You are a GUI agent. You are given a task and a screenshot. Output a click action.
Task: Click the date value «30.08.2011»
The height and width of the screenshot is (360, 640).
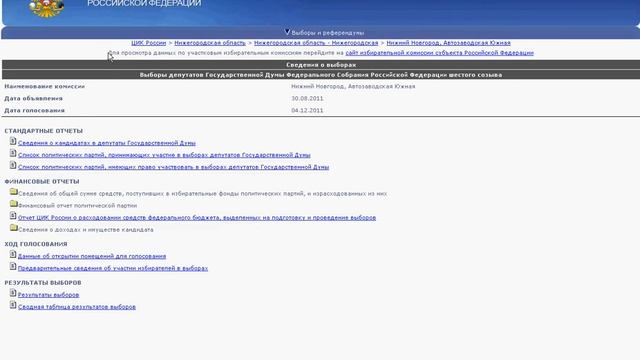pyautogui.click(x=307, y=98)
